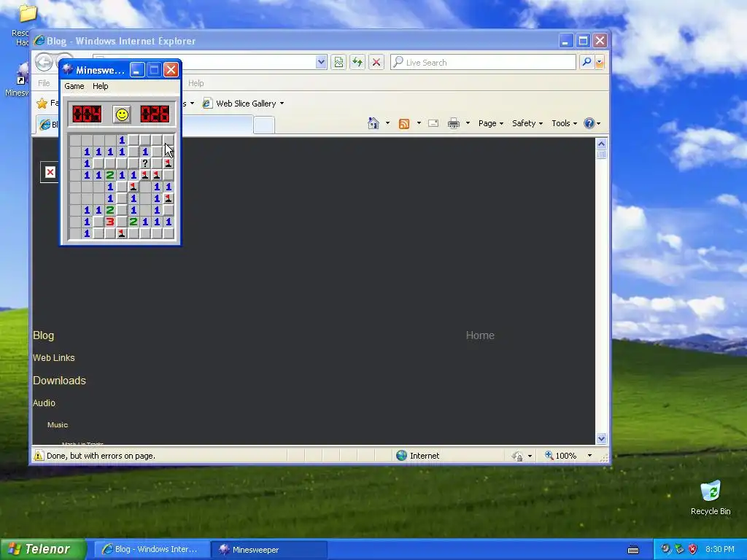Open a new tab in Internet Explorer

coord(264,125)
